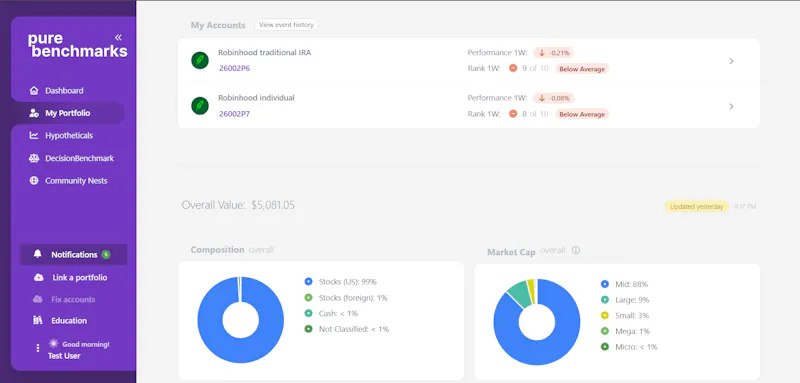Image resolution: width=800 pixels, height=383 pixels.
Task: Click the Link a portfolio cloud icon
Action: point(39,277)
